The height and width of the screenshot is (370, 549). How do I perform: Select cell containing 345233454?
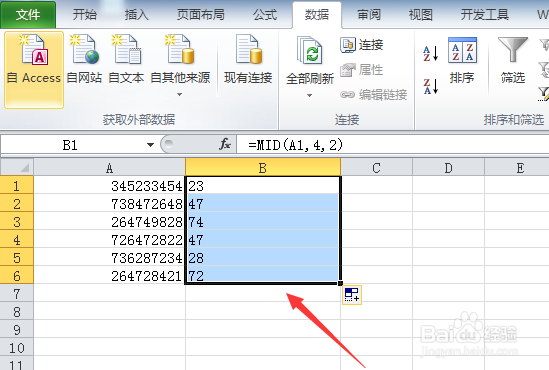click(110, 185)
